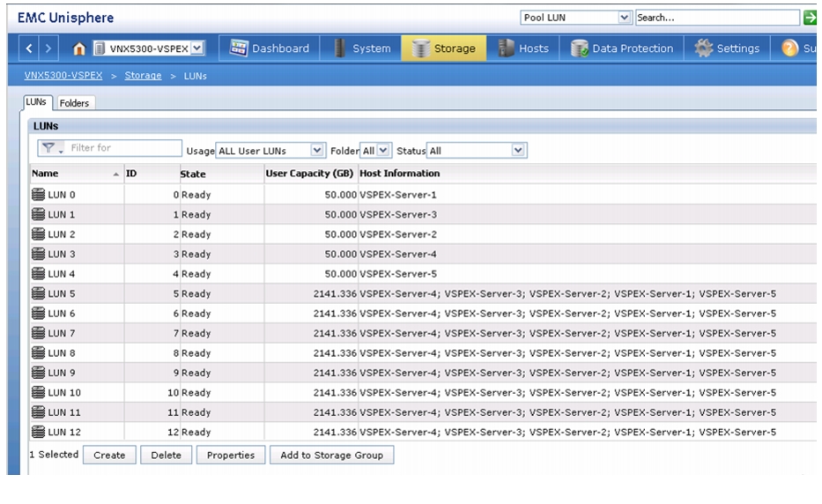
Task: Go forward with the right arrow icon
Action: [48, 48]
